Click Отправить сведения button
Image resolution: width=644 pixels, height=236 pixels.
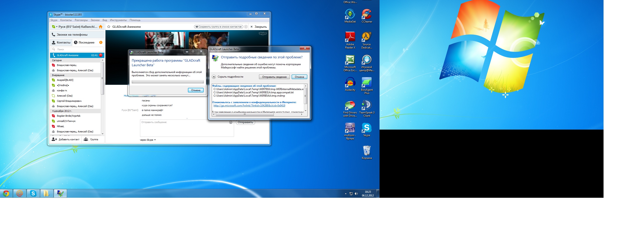tap(274, 77)
